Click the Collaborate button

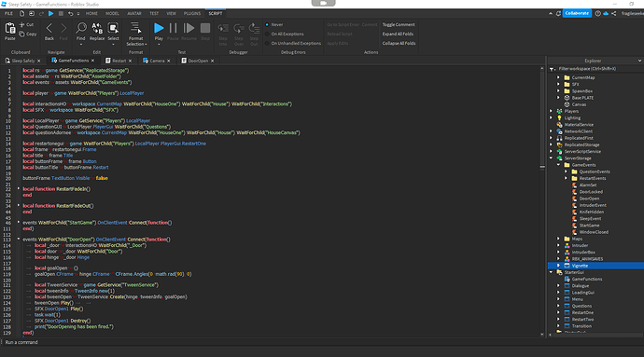tap(577, 13)
